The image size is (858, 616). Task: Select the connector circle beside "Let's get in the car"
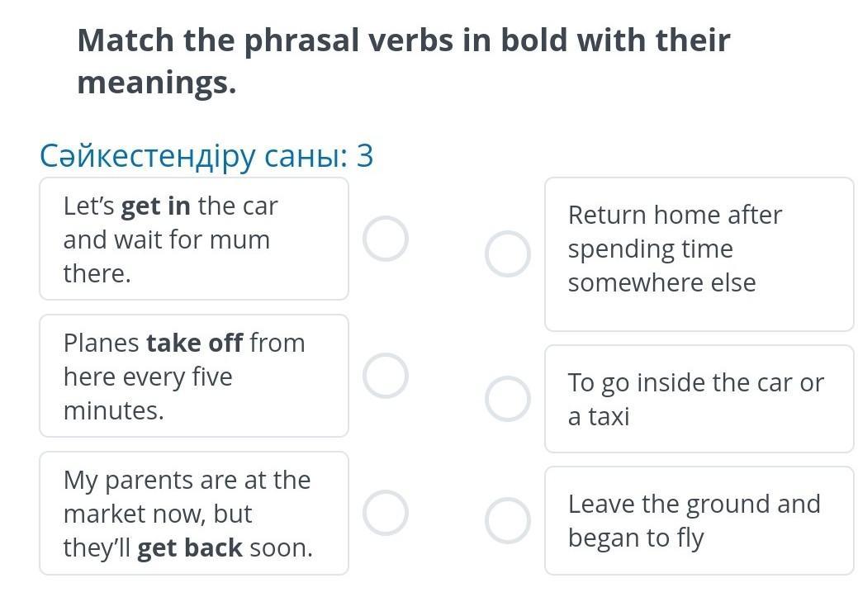pyautogui.click(x=386, y=239)
